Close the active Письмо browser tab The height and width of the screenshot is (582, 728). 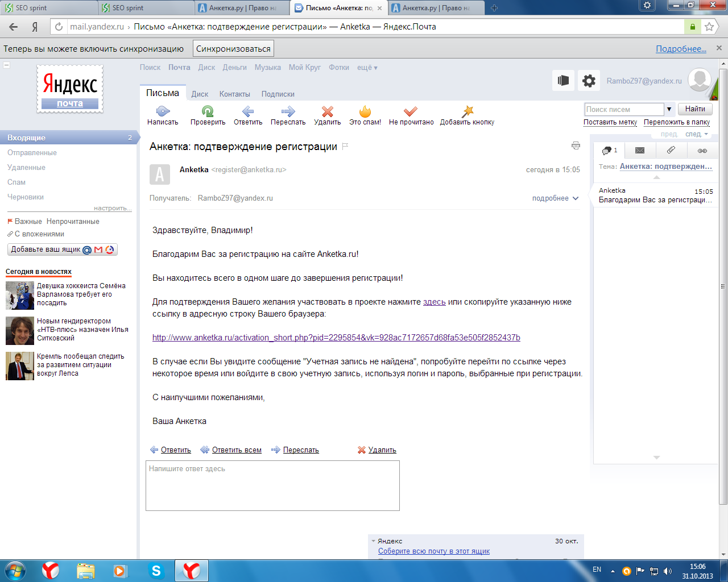pyautogui.click(x=379, y=8)
